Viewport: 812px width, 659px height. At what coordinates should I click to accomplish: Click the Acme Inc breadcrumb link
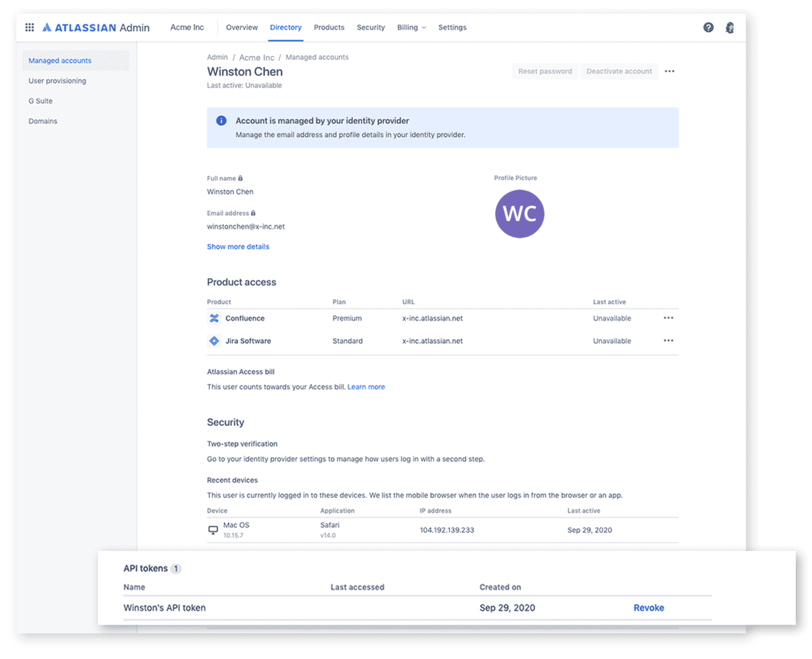257,57
